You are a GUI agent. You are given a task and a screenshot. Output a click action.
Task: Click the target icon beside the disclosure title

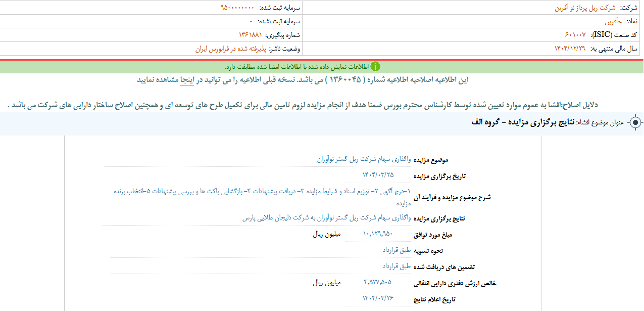point(635,123)
